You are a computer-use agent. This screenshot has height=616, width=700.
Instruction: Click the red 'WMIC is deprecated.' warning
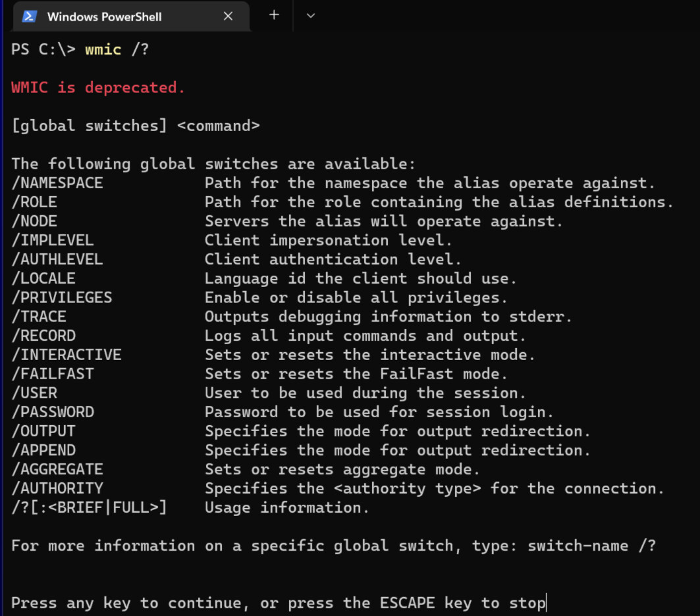click(97, 88)
